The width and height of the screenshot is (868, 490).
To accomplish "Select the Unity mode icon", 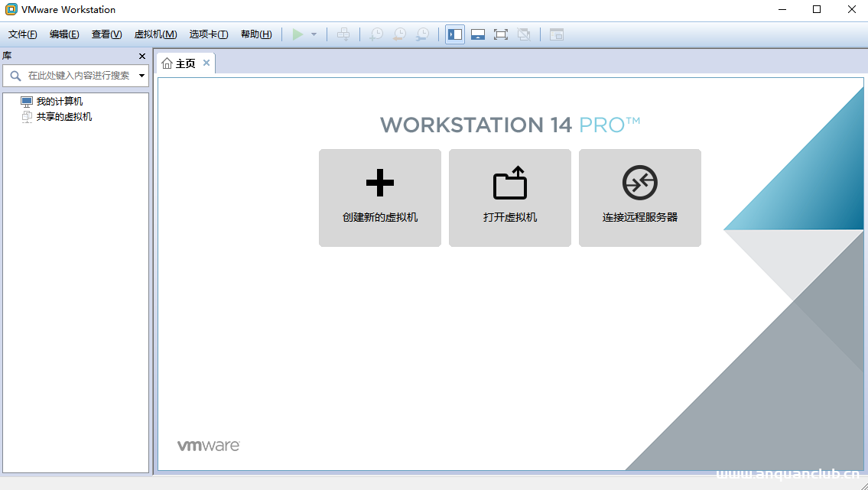I will tap(523, 34).
